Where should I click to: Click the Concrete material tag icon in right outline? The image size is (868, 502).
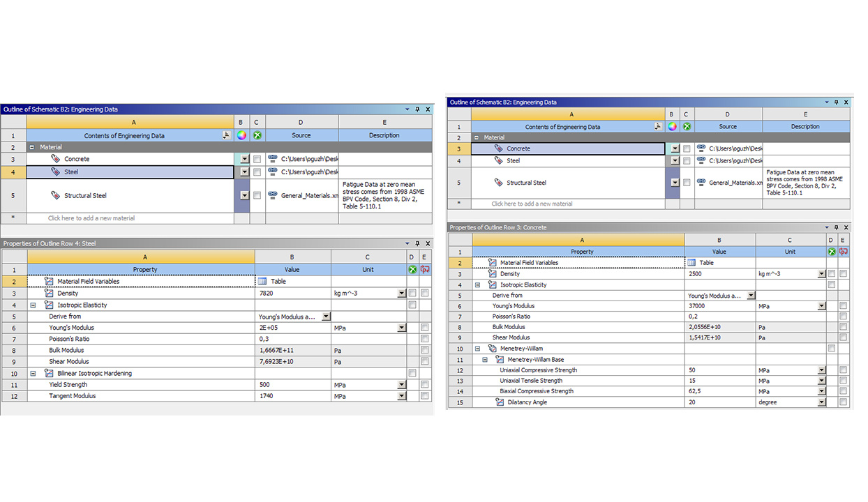click(x=498, y=149)
